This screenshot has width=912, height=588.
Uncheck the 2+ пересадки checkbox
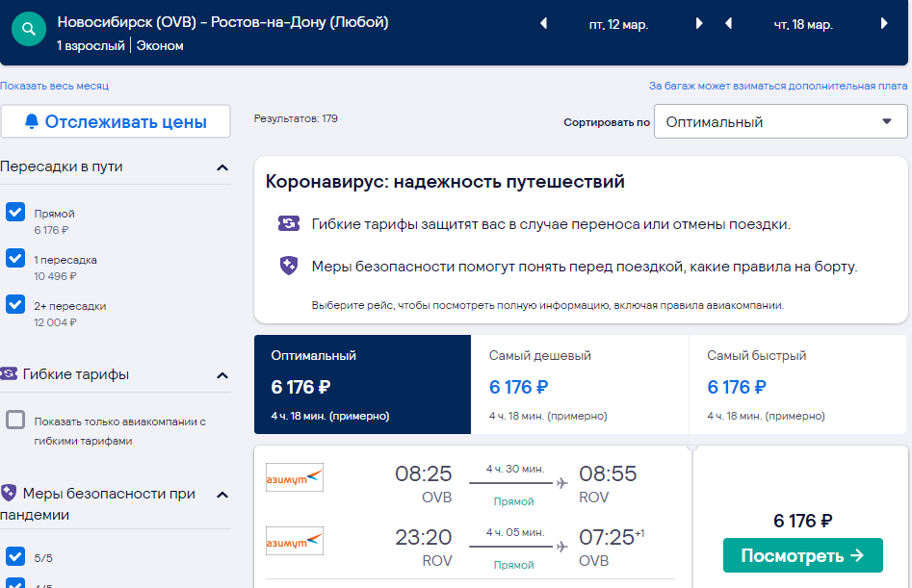[15, 304]
